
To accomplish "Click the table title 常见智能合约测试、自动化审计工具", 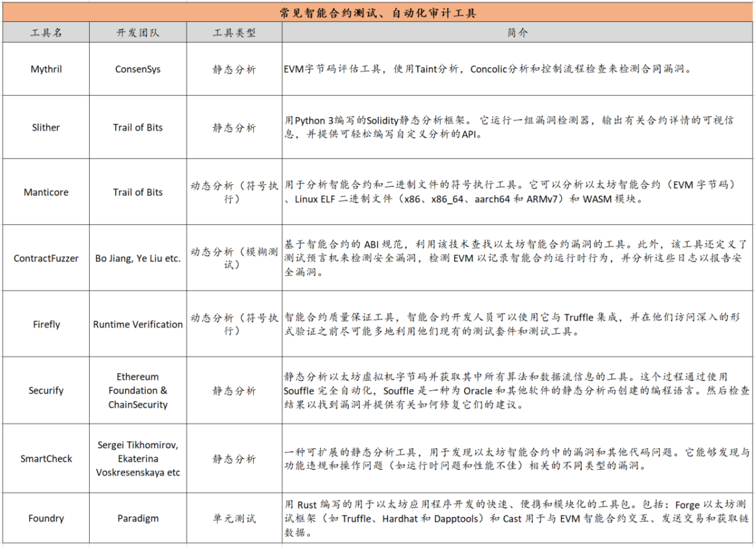I will point(378,11).
